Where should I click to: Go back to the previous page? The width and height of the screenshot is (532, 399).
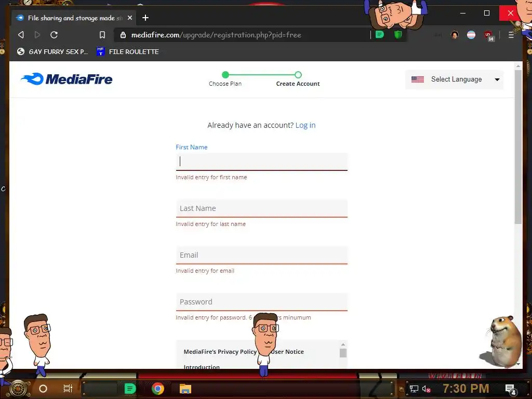21,35
